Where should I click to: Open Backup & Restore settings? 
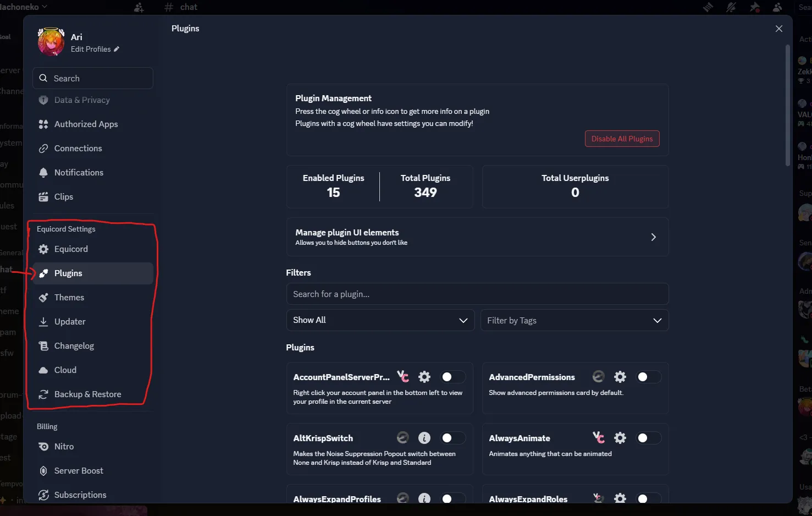92,394
